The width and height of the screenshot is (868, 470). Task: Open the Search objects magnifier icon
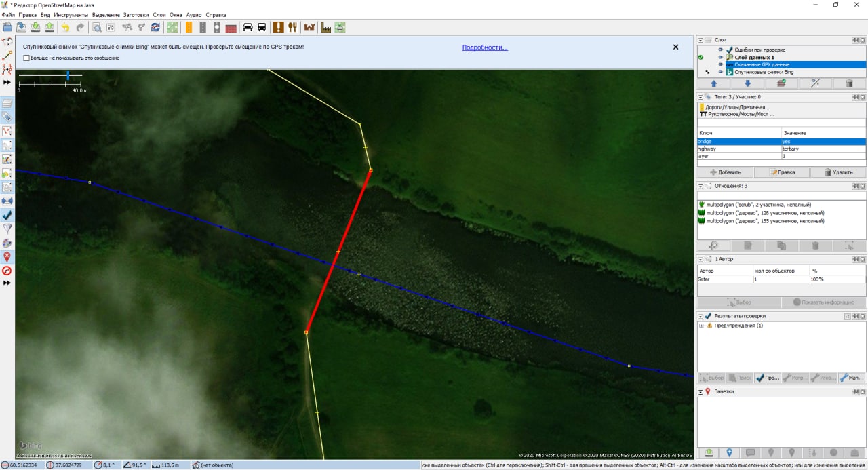click(x=96, y=27)
